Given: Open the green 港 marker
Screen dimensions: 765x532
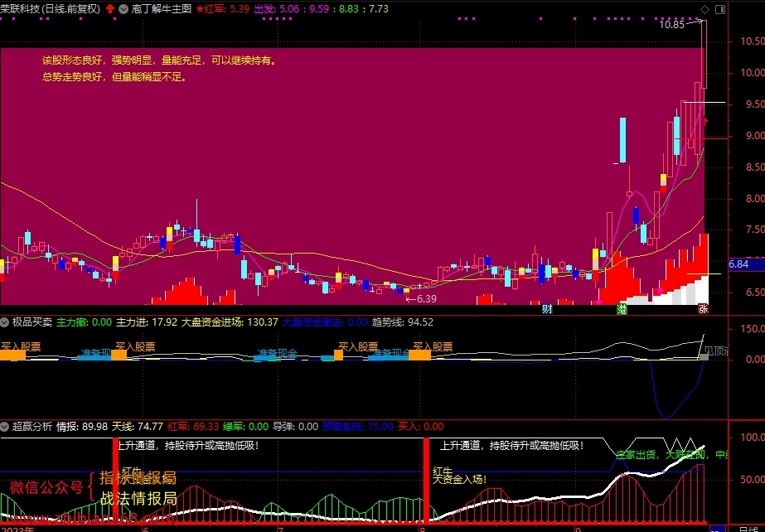Looking at the screenshot, I should click(622, 308).
